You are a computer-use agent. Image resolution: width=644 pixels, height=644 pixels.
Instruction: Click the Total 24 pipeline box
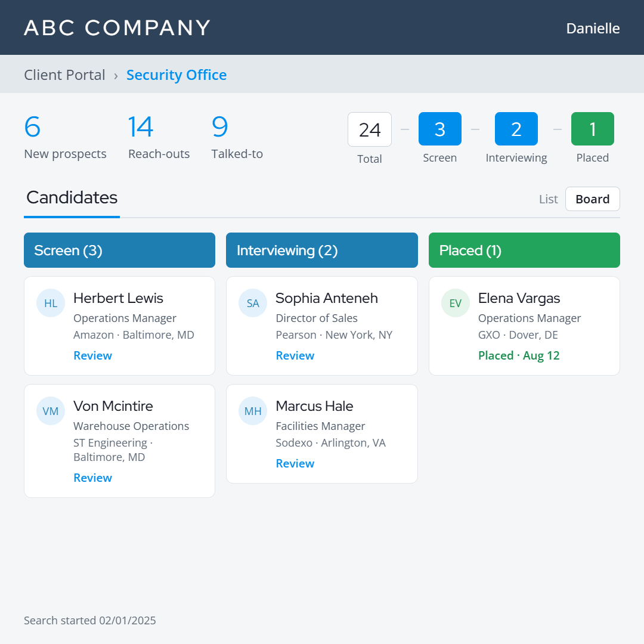(370, 130)
